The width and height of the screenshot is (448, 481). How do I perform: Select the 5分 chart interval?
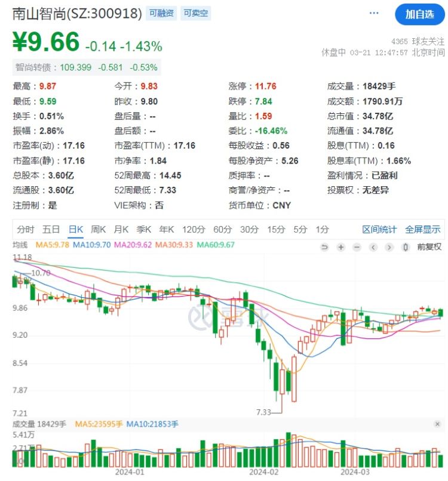[x=300, y=229]
